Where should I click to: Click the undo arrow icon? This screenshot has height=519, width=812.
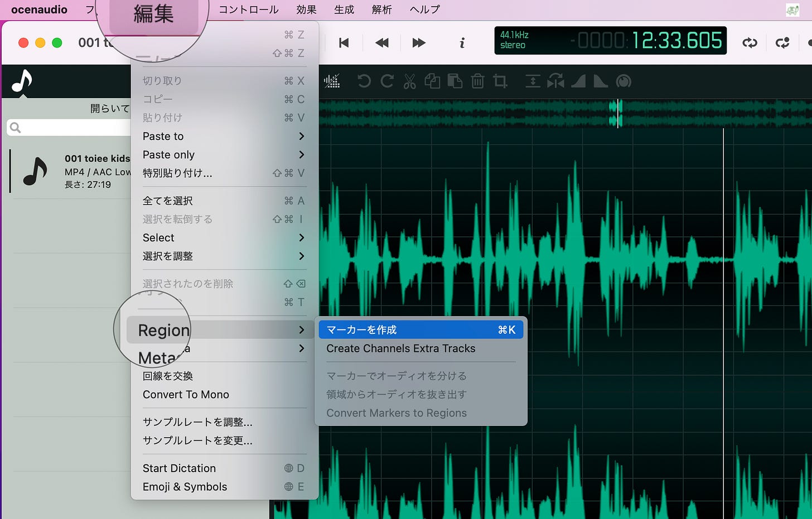364,81
